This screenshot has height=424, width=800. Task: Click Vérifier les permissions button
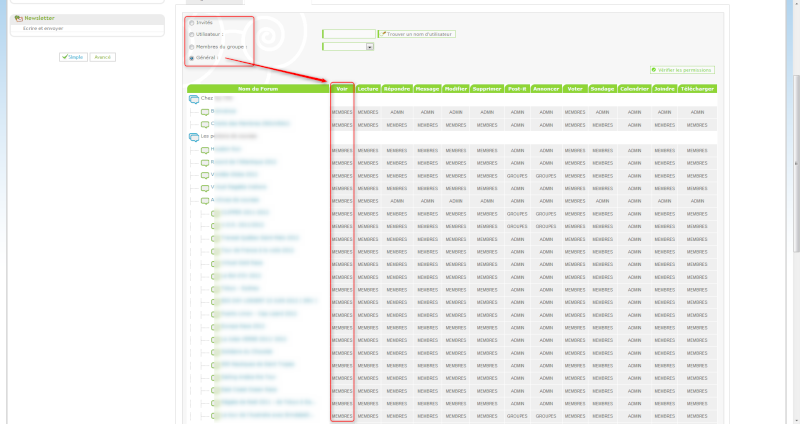[682, 70]
